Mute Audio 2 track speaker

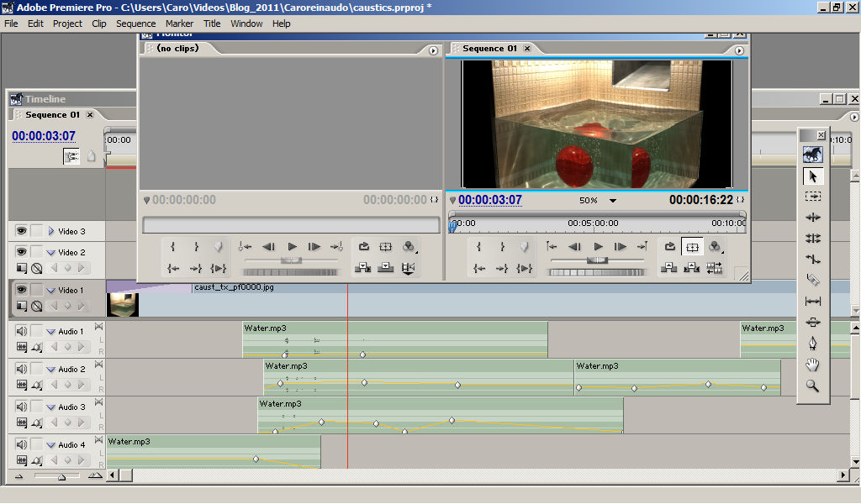(21, 369)
